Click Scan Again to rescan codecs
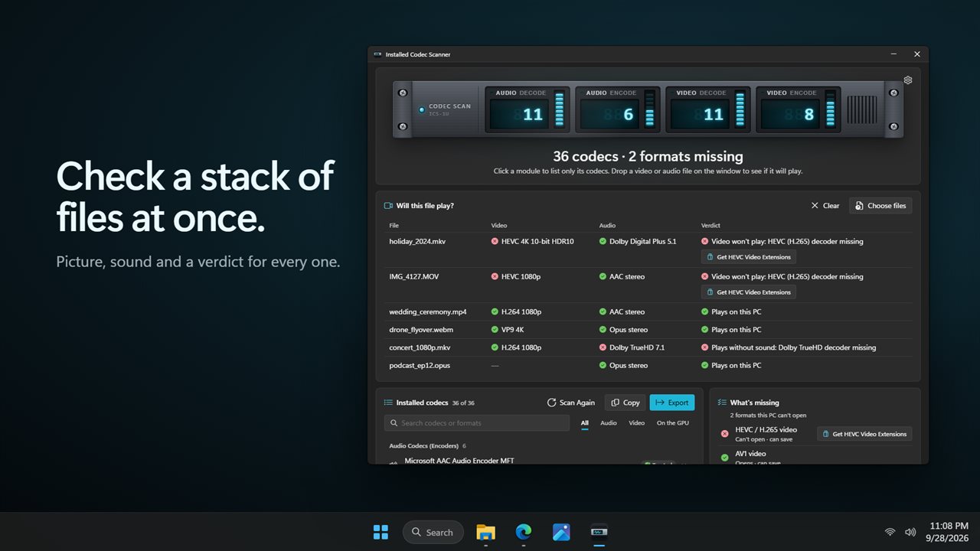This screenshot has height=551, width=980. 571,403
